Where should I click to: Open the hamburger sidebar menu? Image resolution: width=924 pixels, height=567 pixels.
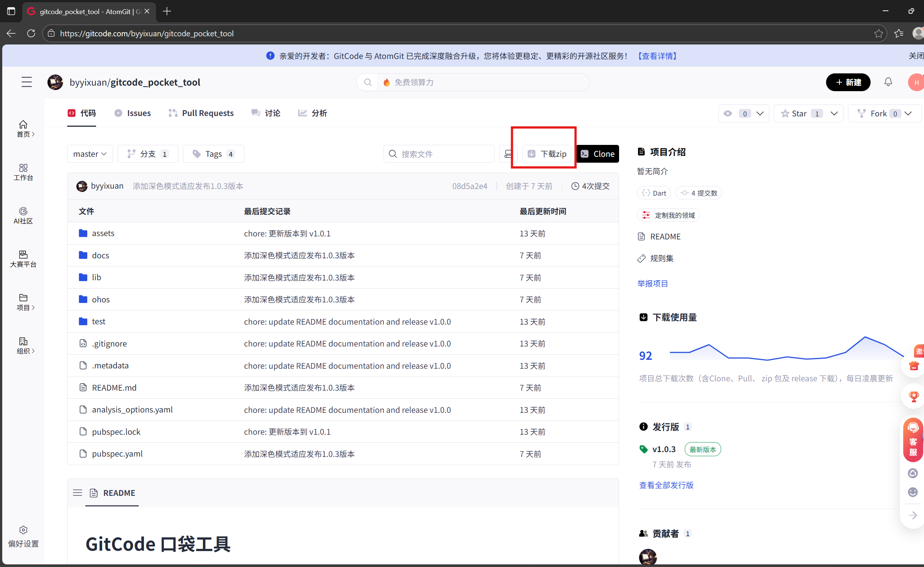(x=26, y=82)
